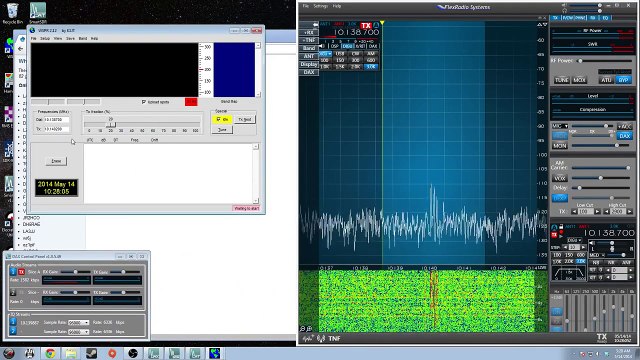Toggle XIT in slice panel
Viewport: 640px width, 360px height.
tap(593, 278)
